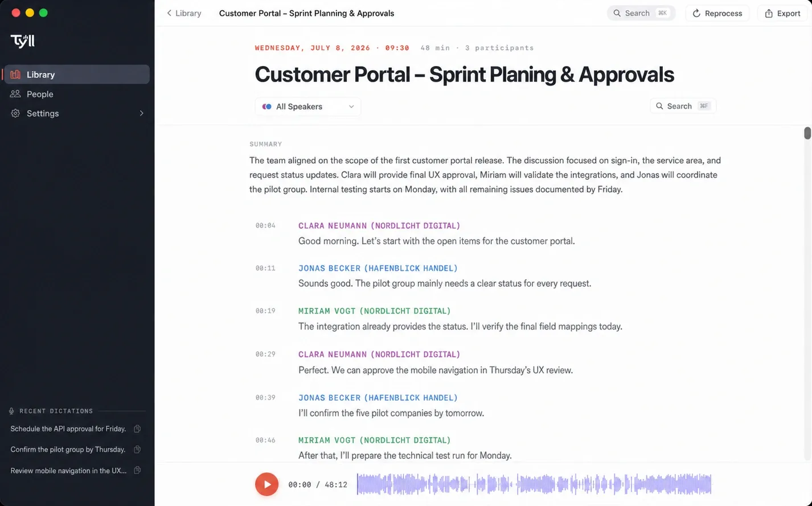Copy the 'Confirm the pilot group by Thursday.' dictation
This screenshot has height=506, width=812.
[x=137, y=450]
